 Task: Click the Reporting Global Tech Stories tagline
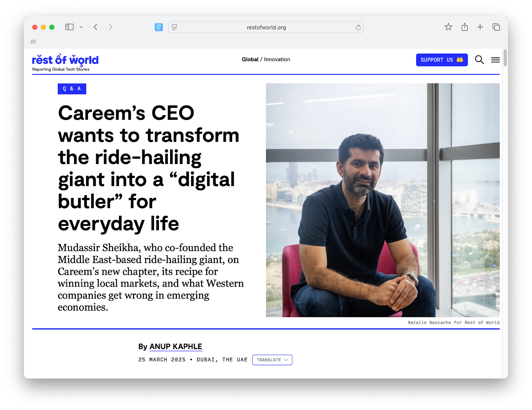[x=61, y=69]
